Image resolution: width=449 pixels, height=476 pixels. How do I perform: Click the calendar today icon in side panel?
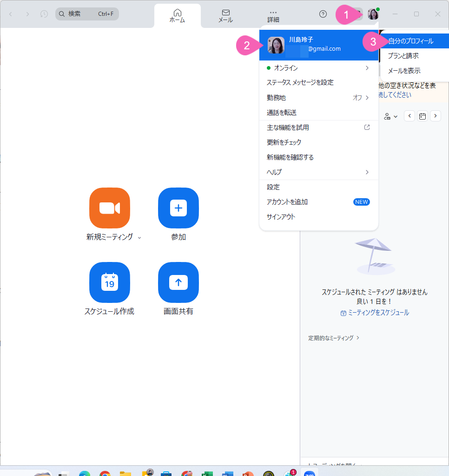[x=423, y=116]
